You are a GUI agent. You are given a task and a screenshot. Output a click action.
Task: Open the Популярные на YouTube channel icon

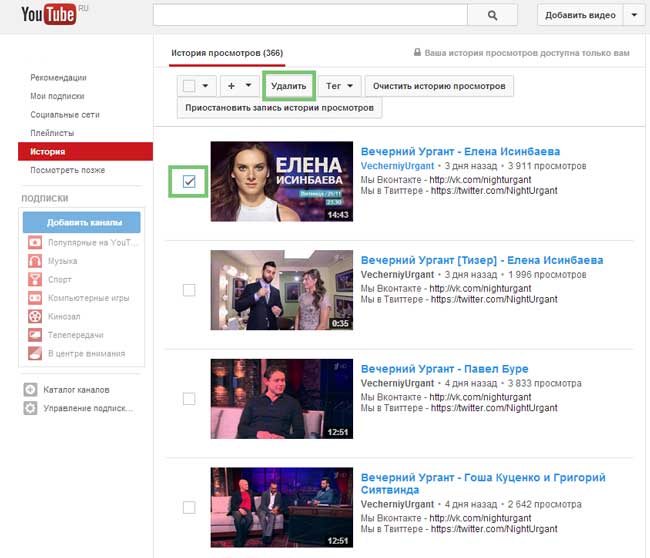(x=35, y=242)
